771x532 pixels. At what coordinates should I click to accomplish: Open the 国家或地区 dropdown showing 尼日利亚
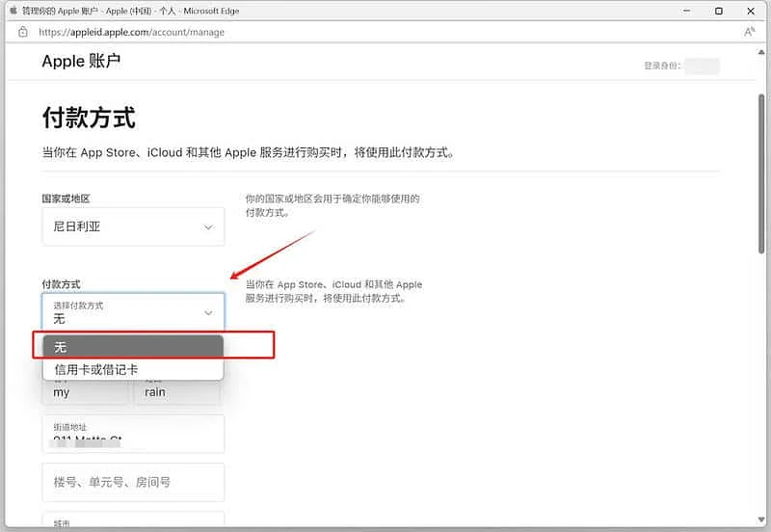(133, 226)
